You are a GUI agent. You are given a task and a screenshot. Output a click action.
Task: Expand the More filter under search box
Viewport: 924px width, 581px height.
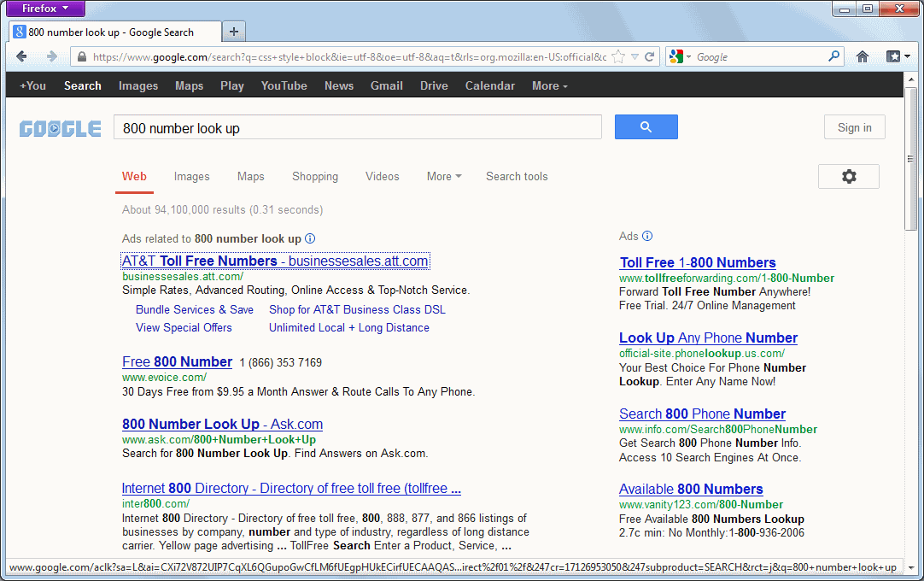tap(444, 176)
